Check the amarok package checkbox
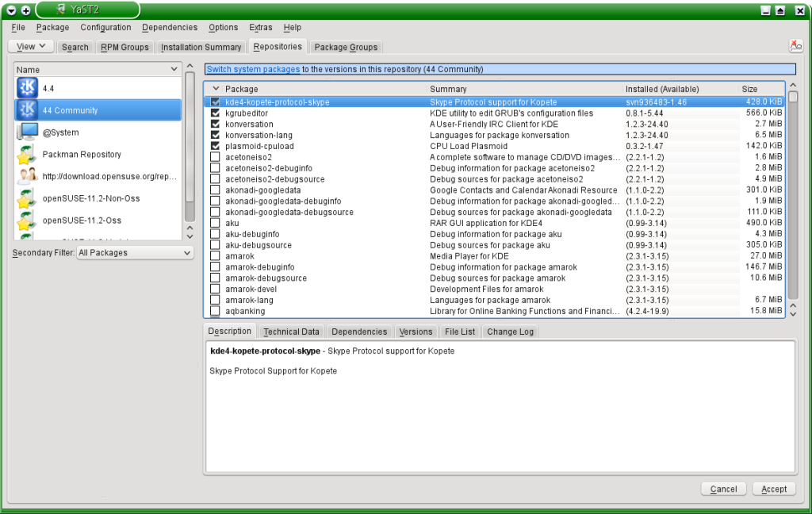The height and width of the screenshot is (514, 812). pos(215,256)
